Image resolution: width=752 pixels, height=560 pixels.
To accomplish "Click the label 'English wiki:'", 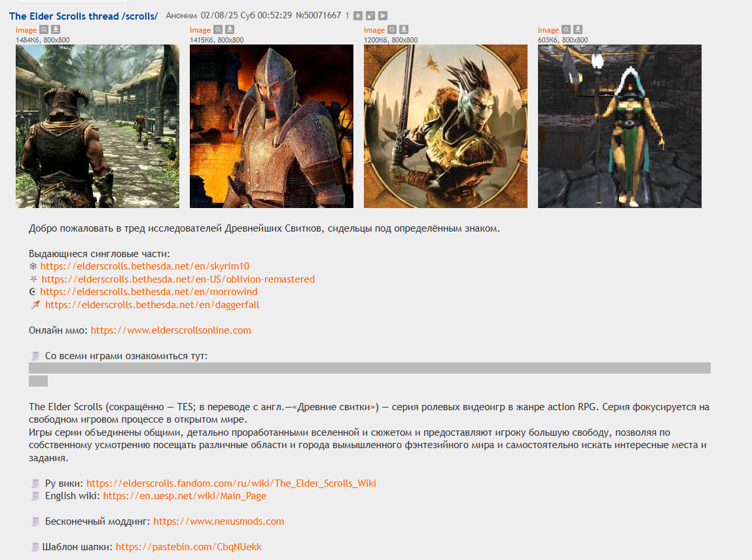I will pyautogui.click(x=73, y=496).
